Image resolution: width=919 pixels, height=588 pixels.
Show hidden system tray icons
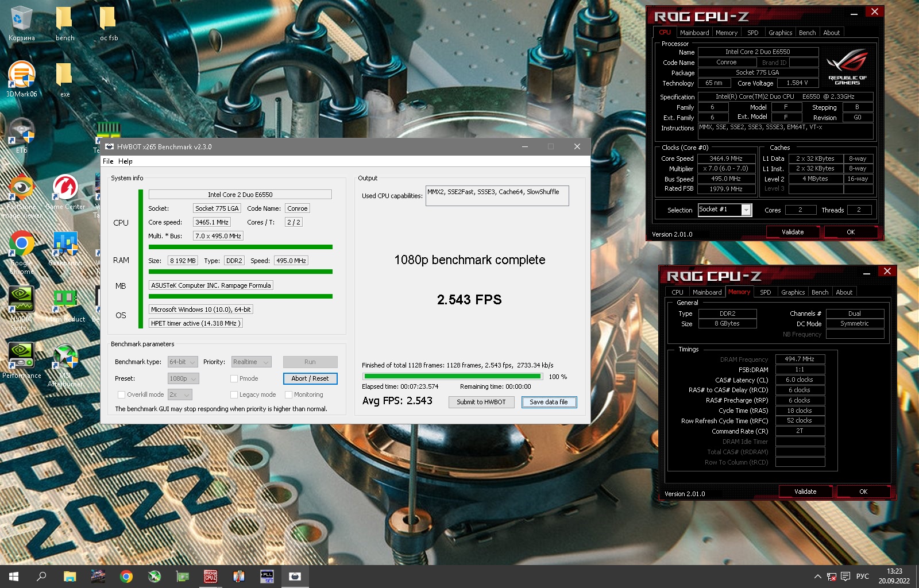(817, 577)
